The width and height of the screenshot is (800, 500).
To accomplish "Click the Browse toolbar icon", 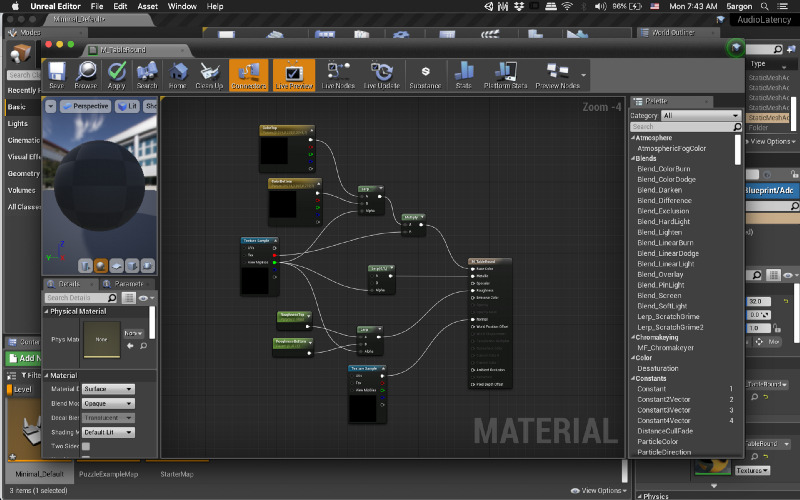I will tap(86, 74).
